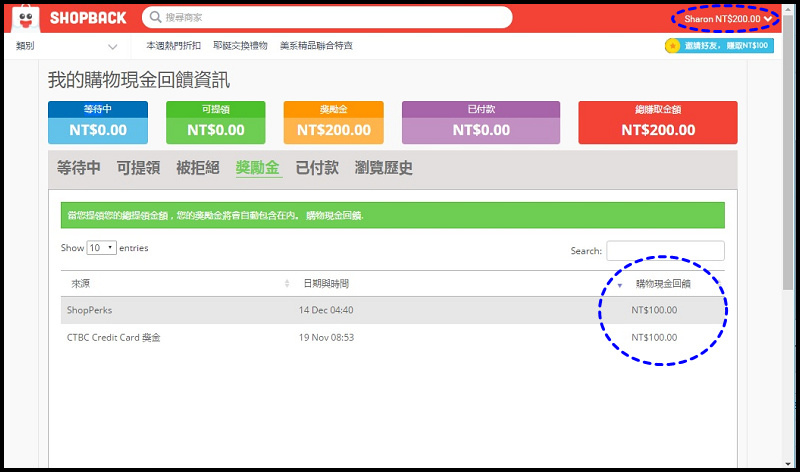The height and width of the screenshot is (472, 800).
Task: Click the 19 Nov 08:53 date cell
Action: click(x=327, y=337)
